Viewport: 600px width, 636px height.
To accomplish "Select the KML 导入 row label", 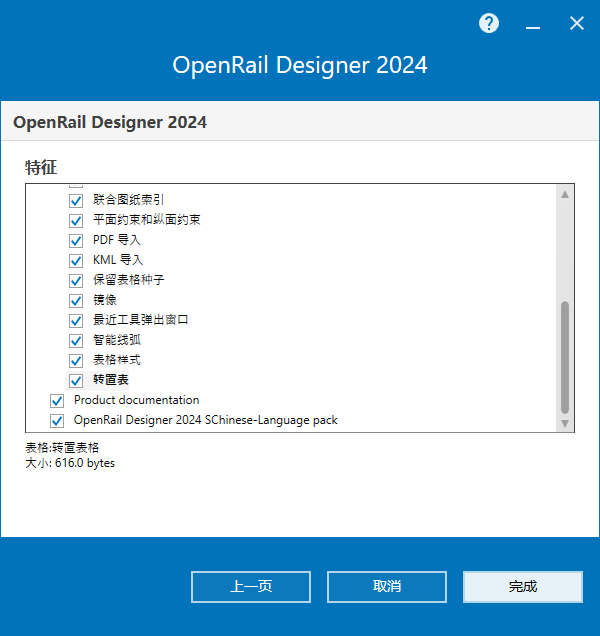I will [118, 260].
